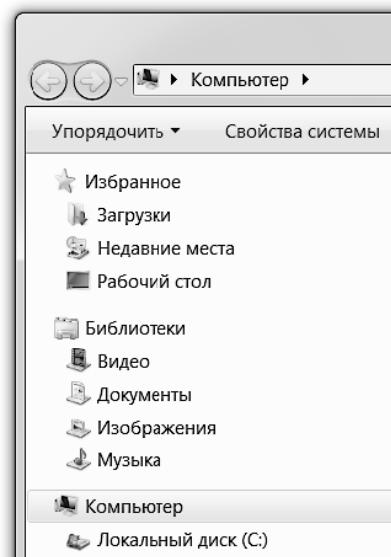The image size is (391, 557).
Task: Open the Документы library icon
Action: coord(78,394)
